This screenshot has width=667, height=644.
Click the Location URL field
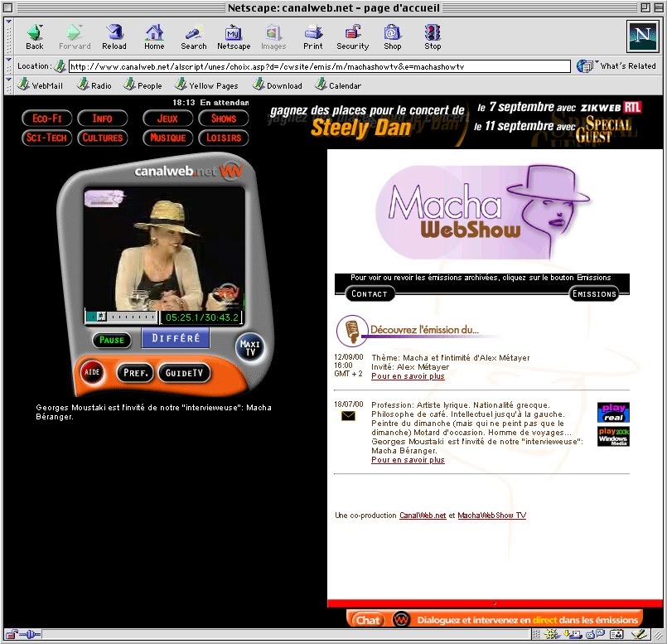coord(319,66)
